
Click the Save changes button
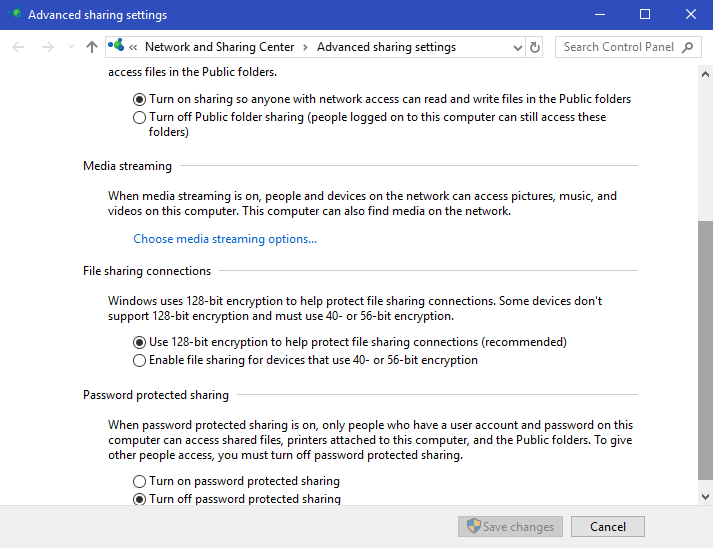click(510, 526)
